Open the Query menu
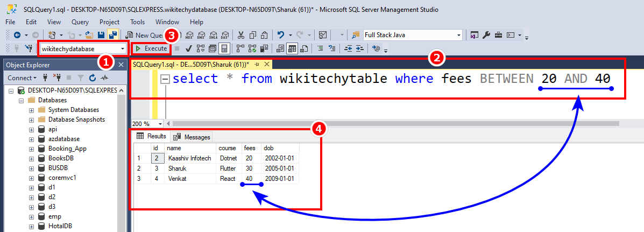 click(x=80, y=22)
